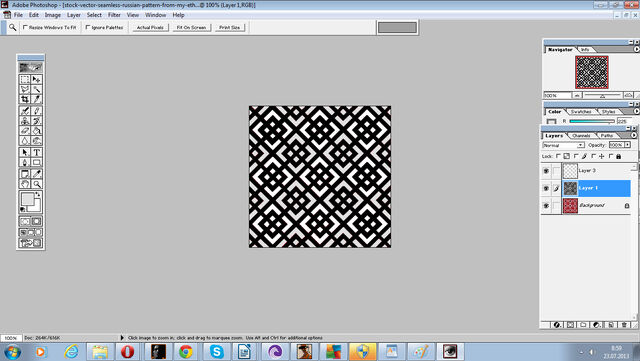Select the Paintbrush tool
This screenshot has width=640, height=361.
[x=37, y=110]
